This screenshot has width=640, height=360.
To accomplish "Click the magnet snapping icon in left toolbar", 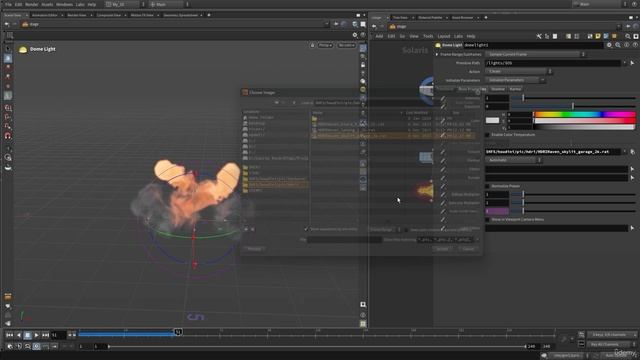I will coord(8,136).
